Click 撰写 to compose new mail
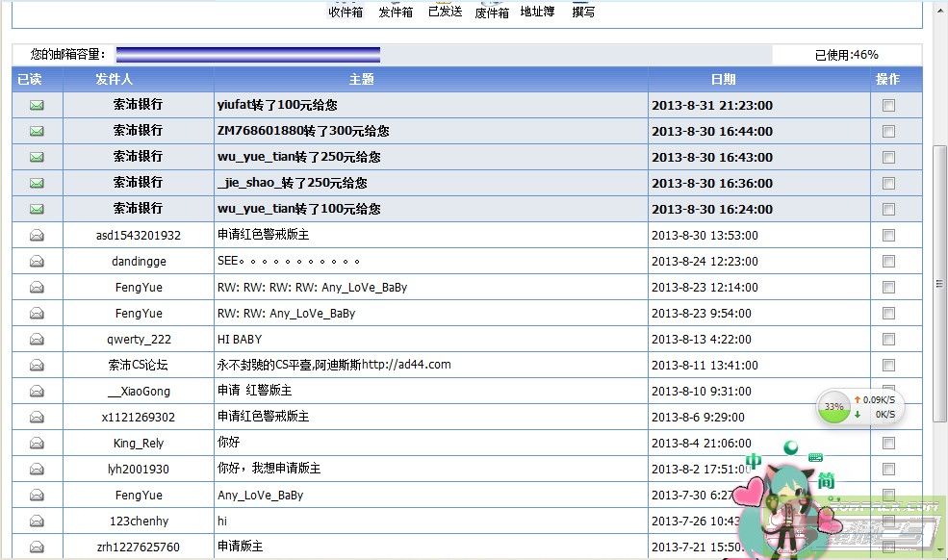The width and height of the screenshot is (948, 560). click(583, 12)
